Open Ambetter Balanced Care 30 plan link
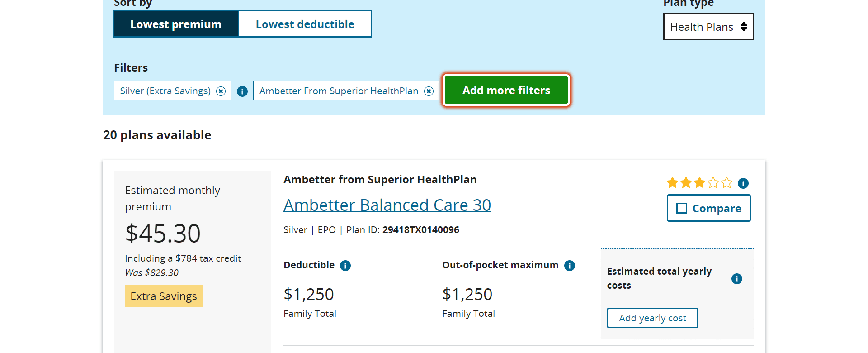This screenshot has width=868, height=353. coord(387,205)
